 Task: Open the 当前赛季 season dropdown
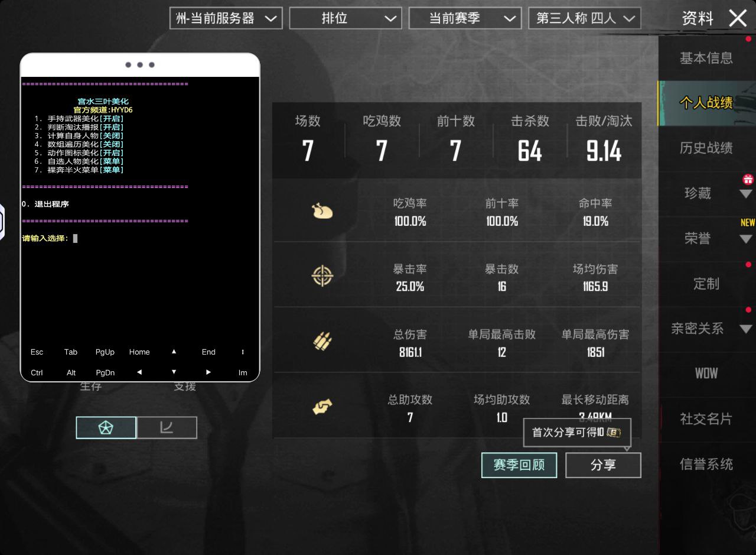pyautogui.click(x=465, y=18)
